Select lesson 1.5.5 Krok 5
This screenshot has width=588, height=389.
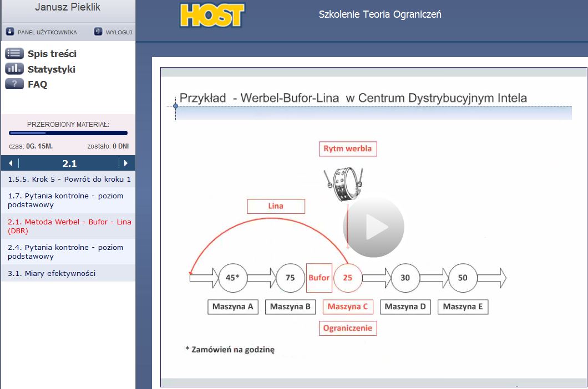point(69,180)
